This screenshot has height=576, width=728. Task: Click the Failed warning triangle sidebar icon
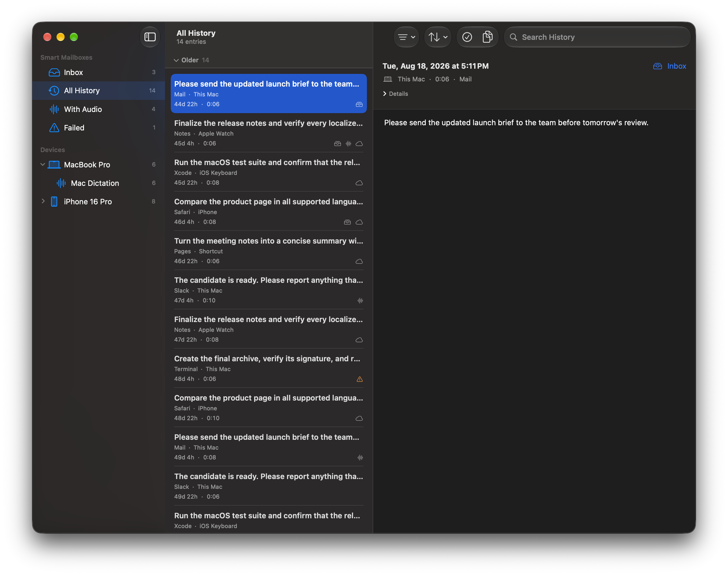click(54, 128)
